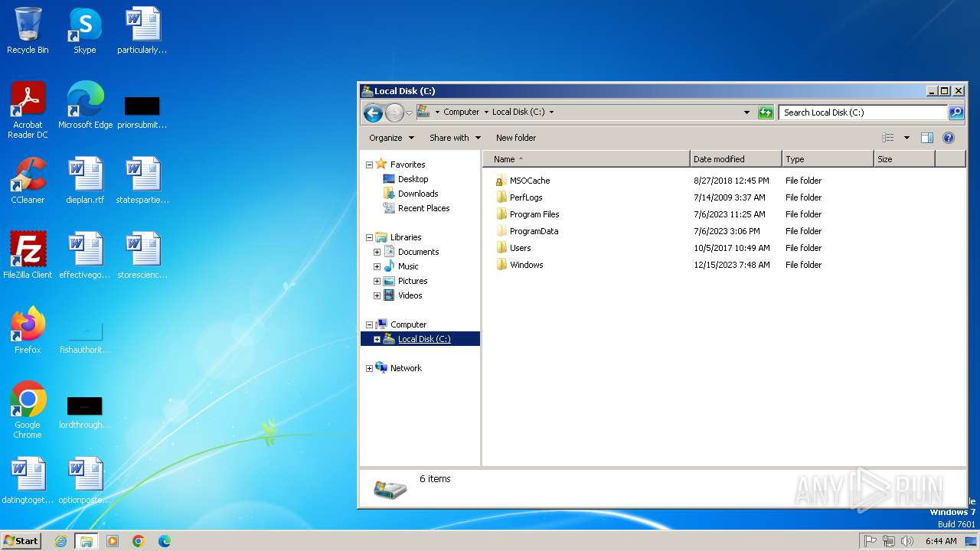Viewport: 980px width, 551px height.
Task: Expand the Network tree node
Action: tap(369, 368)
